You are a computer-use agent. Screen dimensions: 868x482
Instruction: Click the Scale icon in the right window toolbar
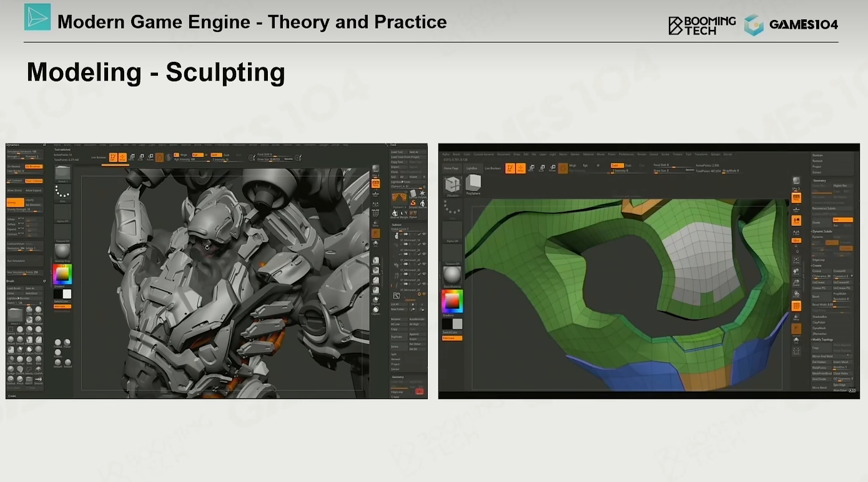(541, 168)
